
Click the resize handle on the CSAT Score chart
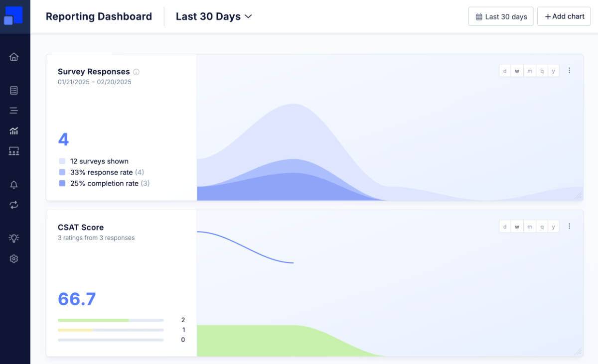[579, 352]
